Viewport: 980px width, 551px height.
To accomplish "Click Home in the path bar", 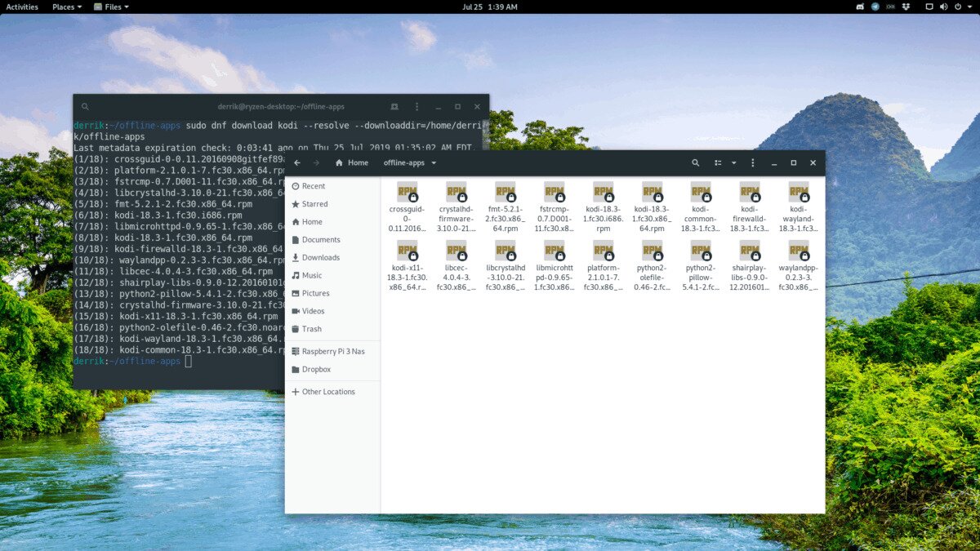I will [351, 163].
